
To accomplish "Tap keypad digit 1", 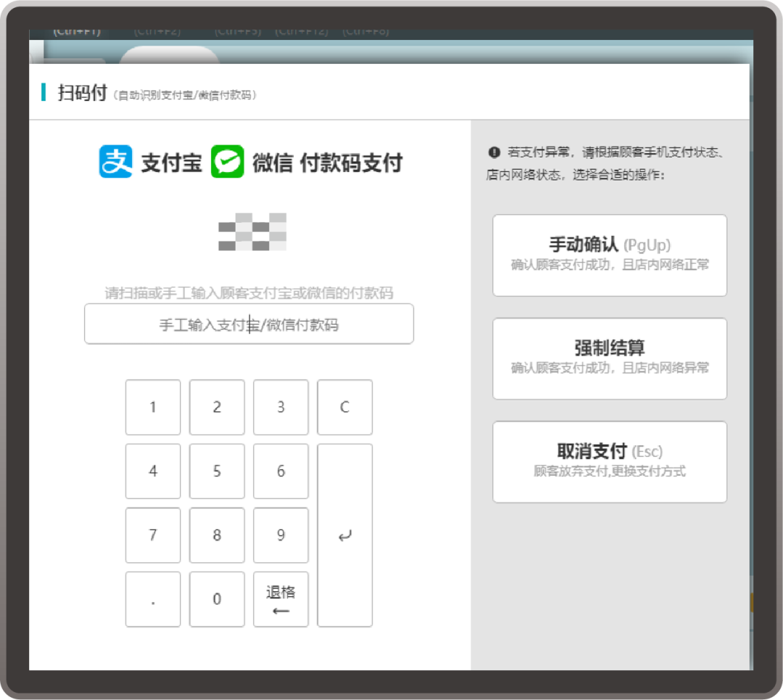I will 153,407.
